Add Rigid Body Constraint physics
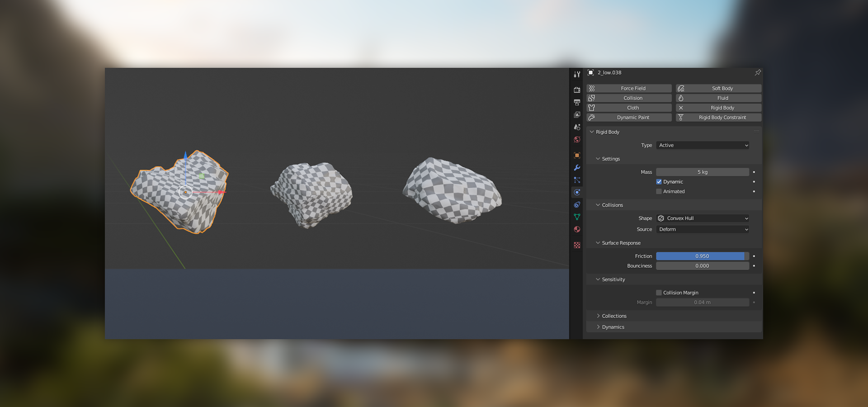Viewport: 868px width, 407px height. pyautogui.click(x=719, y=118)
